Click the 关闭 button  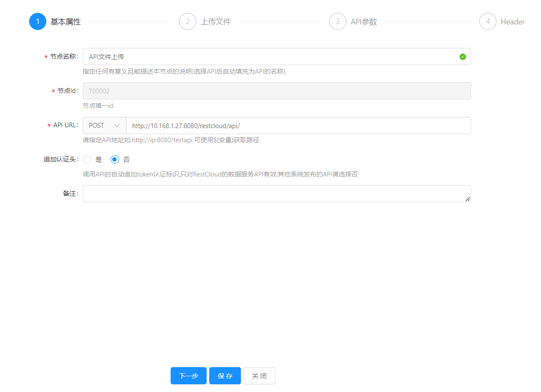click(259, 376)
